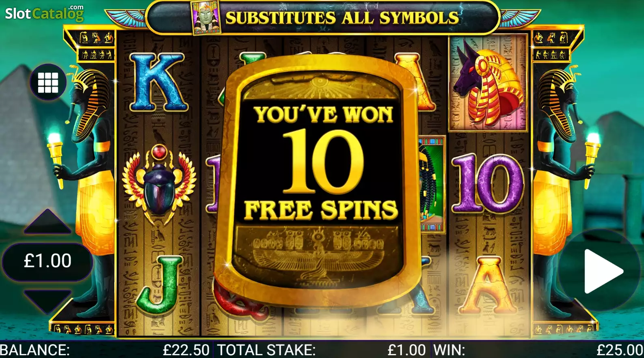Click the blue K symbol
The image size is (644, 358).
(158, 82)
